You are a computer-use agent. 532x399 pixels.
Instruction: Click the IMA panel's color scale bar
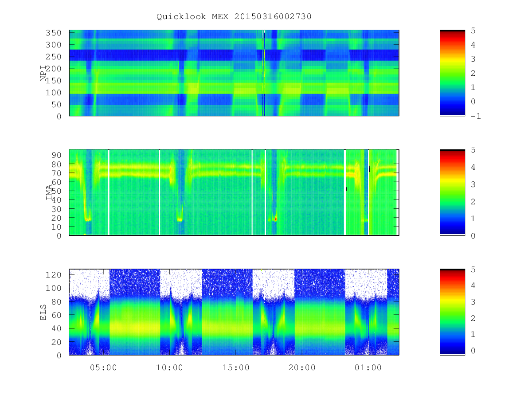pyautogui.click(x=452, y=192)
